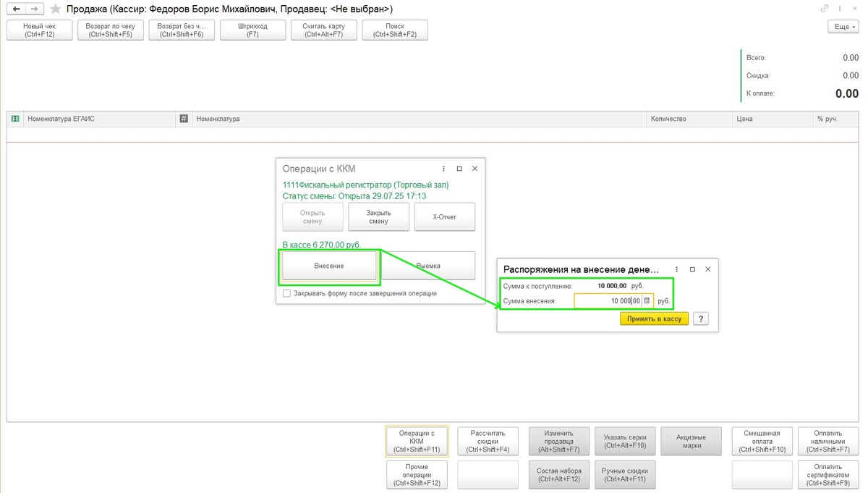Click Рассчитать скидки button

488,441
